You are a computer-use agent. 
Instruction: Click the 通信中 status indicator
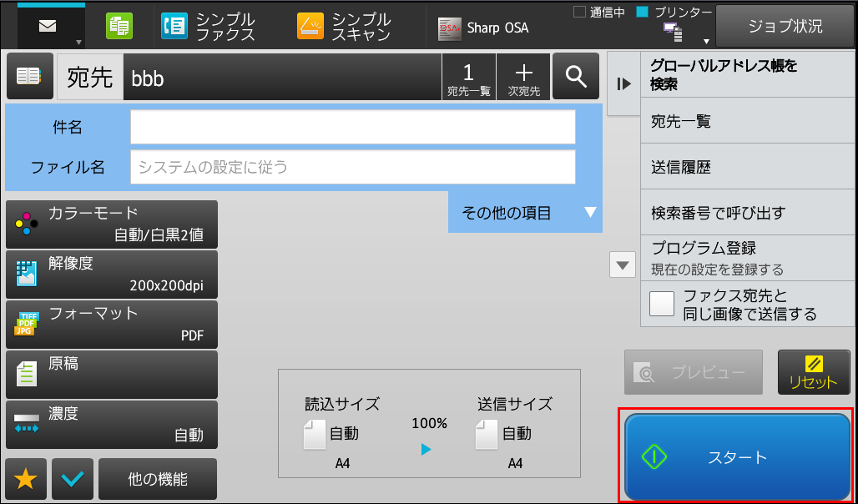pos(599,12)
